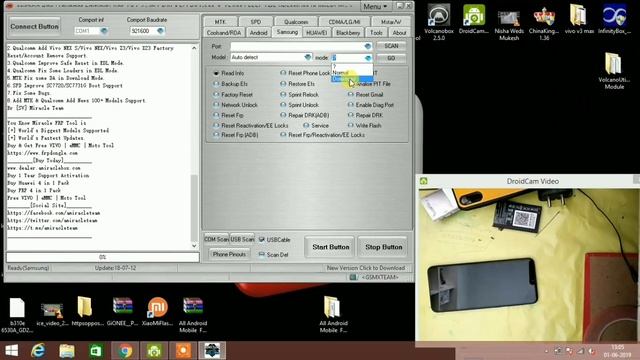
Task: Click the GSMXTEAM status bar icon
Action: pyautogui.click(x=353, y=277)
